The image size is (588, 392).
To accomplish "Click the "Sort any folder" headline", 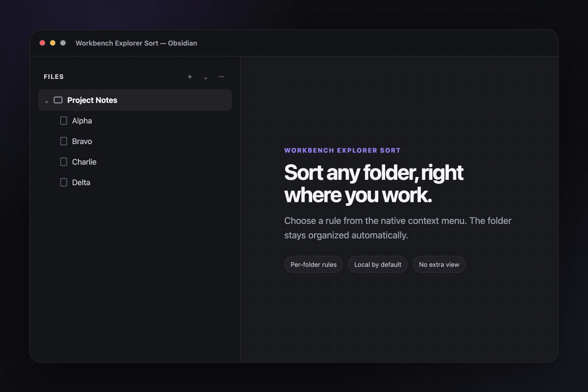I will [x=374, y=184].
